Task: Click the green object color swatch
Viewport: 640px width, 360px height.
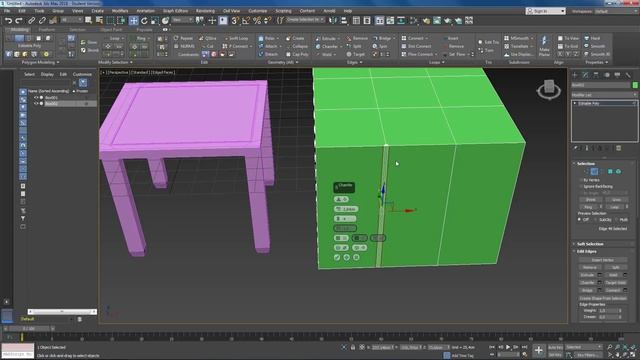Action: pyautogui.click(x=635, y=85)
